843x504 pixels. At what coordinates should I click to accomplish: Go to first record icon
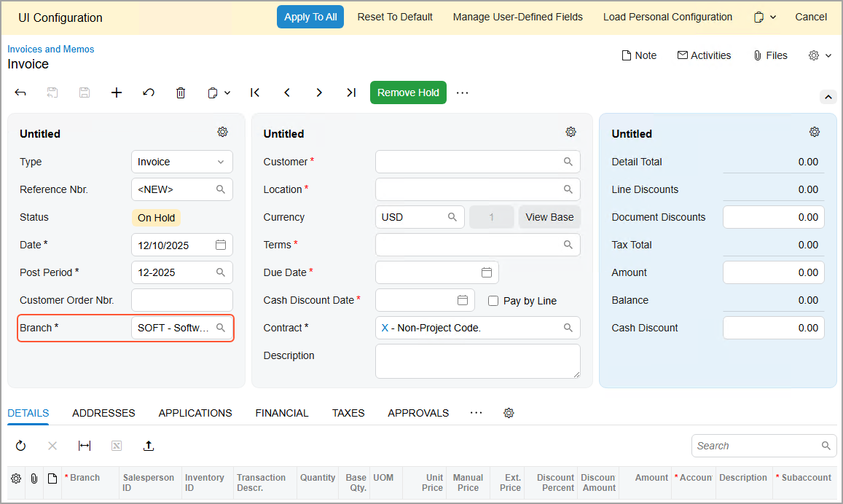255,92
